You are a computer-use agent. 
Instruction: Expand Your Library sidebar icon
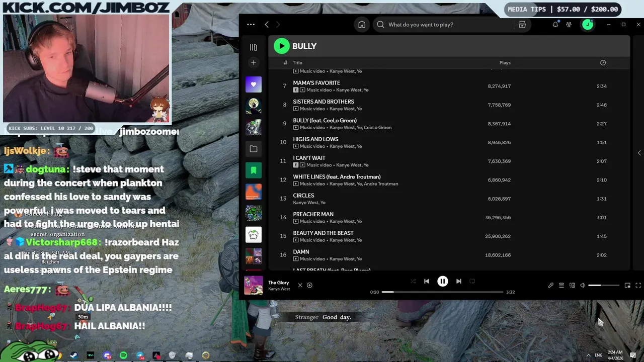254,47
